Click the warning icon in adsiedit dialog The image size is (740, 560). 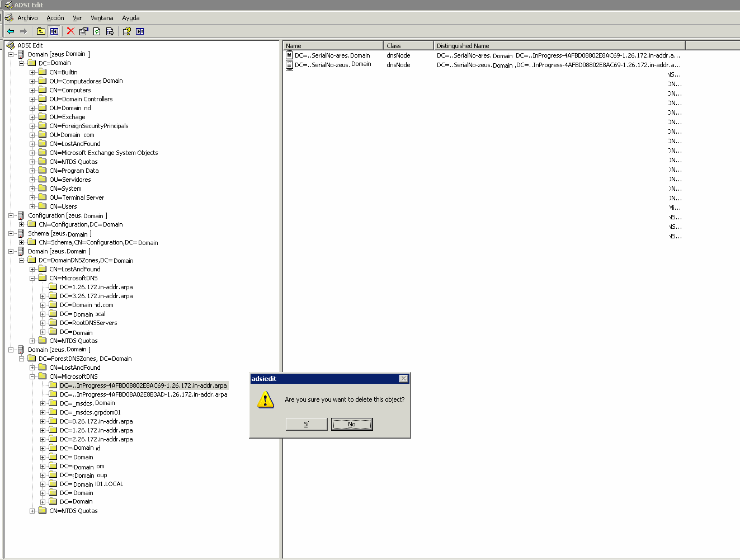[266, 399]
